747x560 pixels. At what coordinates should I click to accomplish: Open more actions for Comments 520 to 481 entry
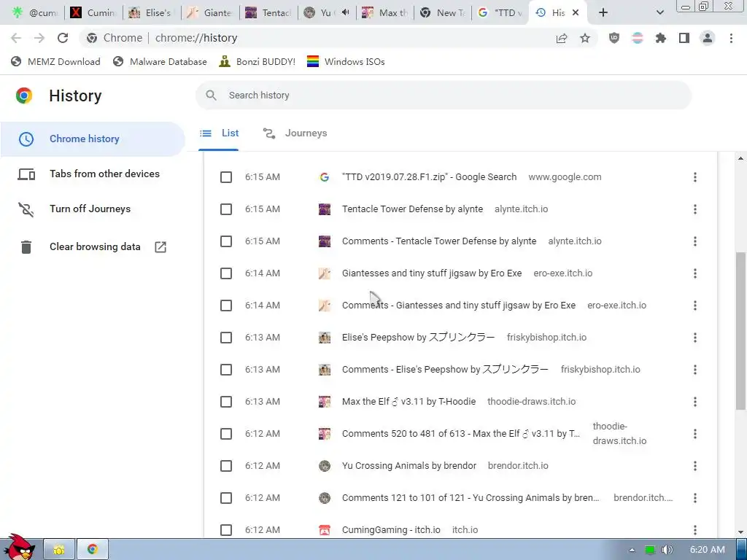click(x=695, y=434)
